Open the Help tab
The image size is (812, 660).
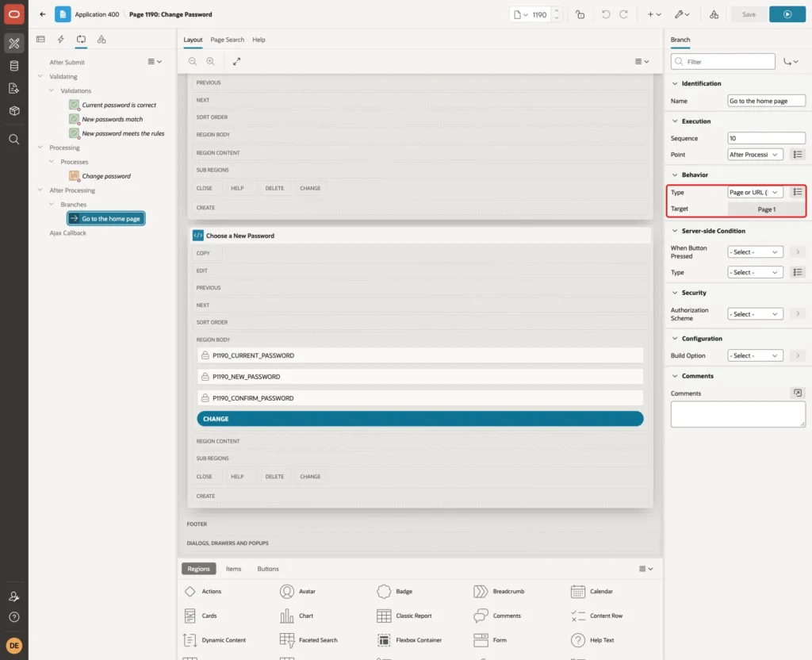[x=259, y=40]
